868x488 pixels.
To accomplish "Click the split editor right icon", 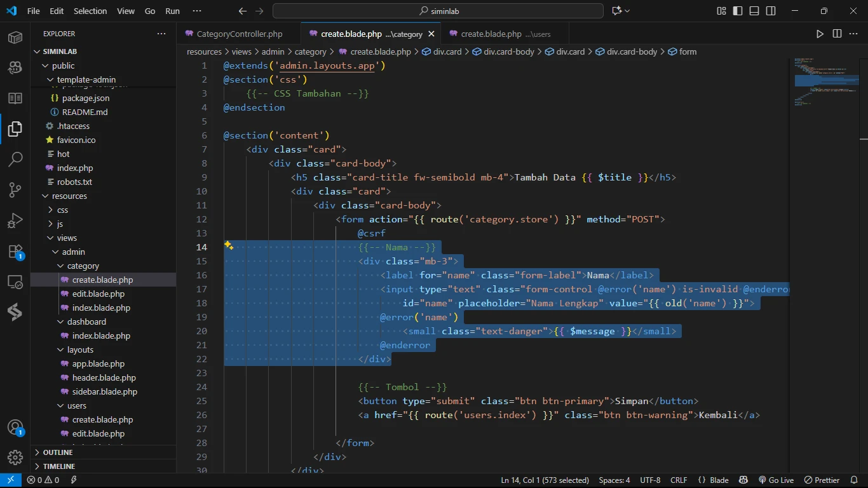I will click(x=837, y=34).
